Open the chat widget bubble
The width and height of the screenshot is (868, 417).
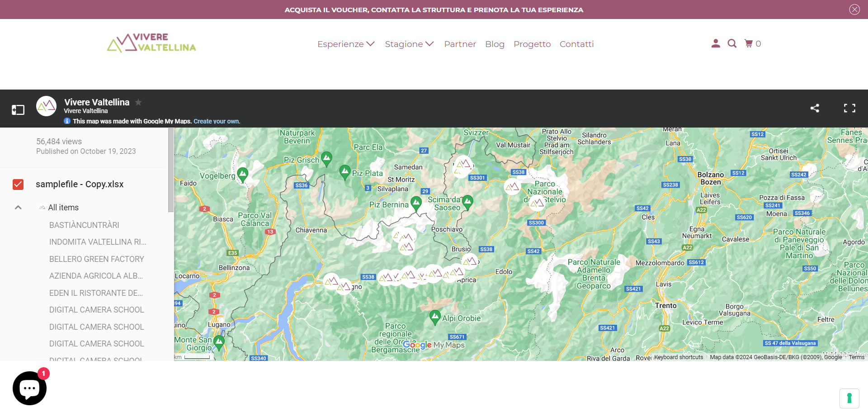[x=29, y=388]
